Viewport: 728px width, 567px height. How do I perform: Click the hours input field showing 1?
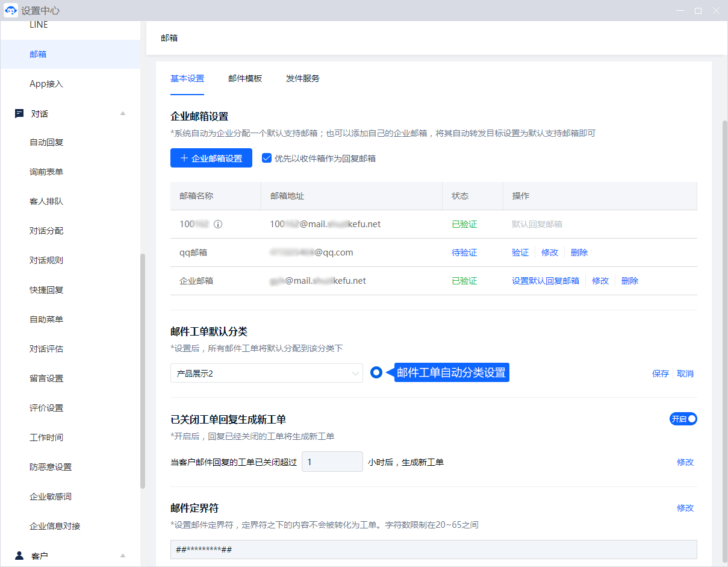pyautogui.click(x=332, y=462)
